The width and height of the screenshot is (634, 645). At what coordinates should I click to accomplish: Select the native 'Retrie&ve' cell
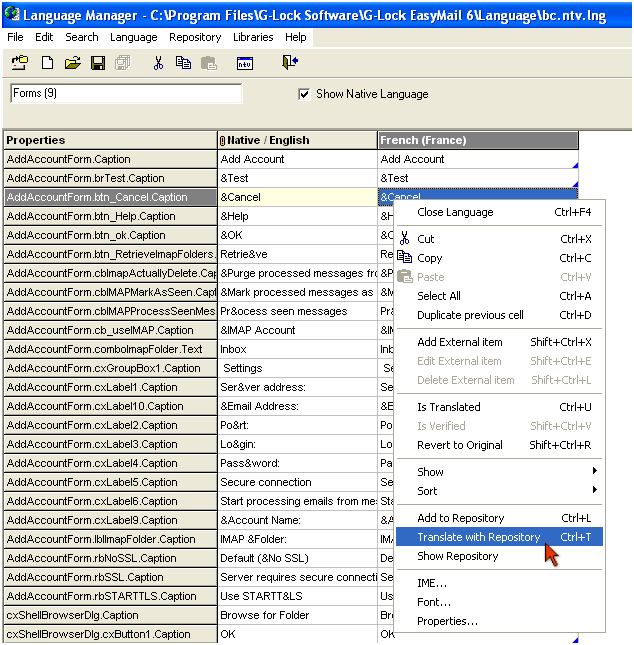pyautogui.click(x=297, y=254)
